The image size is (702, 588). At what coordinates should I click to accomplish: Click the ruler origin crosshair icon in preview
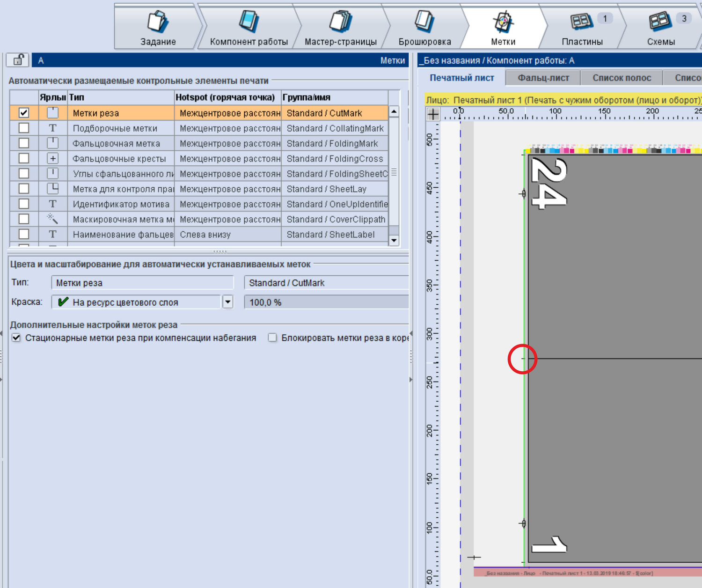(433, 114)
